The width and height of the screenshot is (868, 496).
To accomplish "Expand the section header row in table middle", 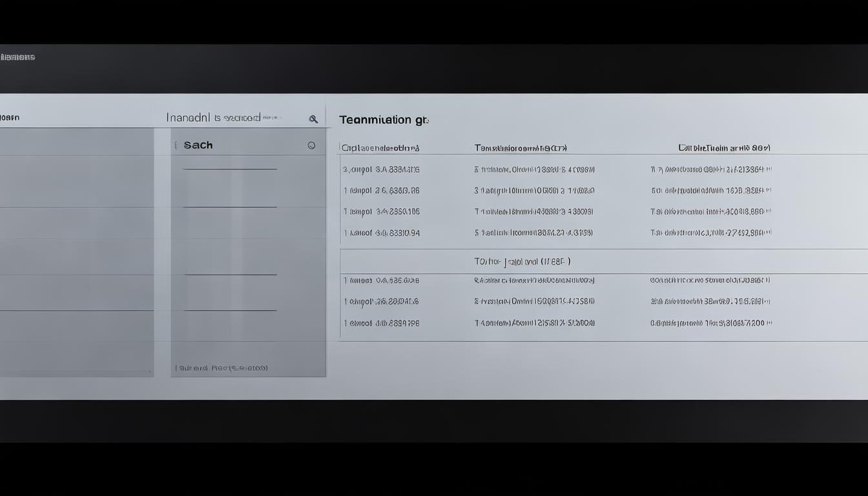I will coord(522,262).
